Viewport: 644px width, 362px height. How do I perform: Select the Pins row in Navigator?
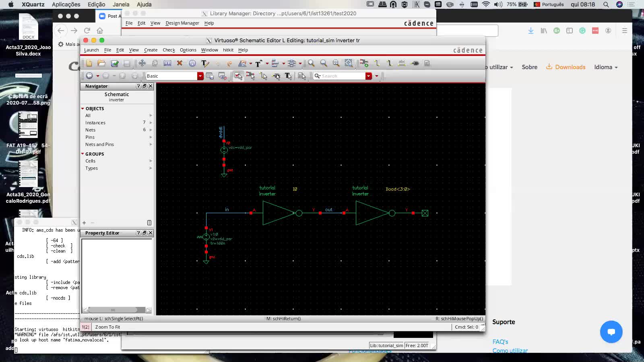(117, 137)
